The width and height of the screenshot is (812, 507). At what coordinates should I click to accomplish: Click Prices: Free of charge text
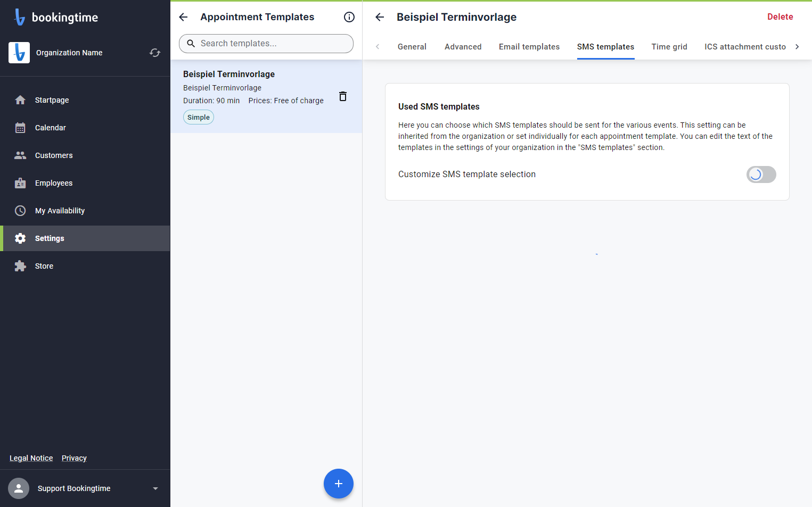[x=286, y=101]
